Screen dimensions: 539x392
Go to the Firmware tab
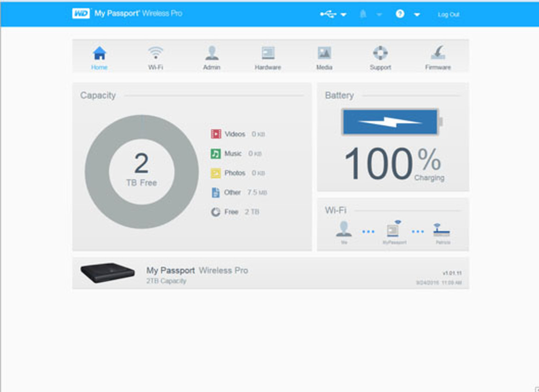(438, 58)
